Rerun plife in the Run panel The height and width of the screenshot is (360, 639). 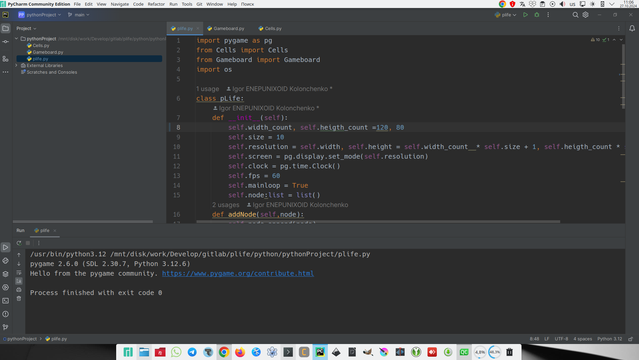tap(19, 243)
